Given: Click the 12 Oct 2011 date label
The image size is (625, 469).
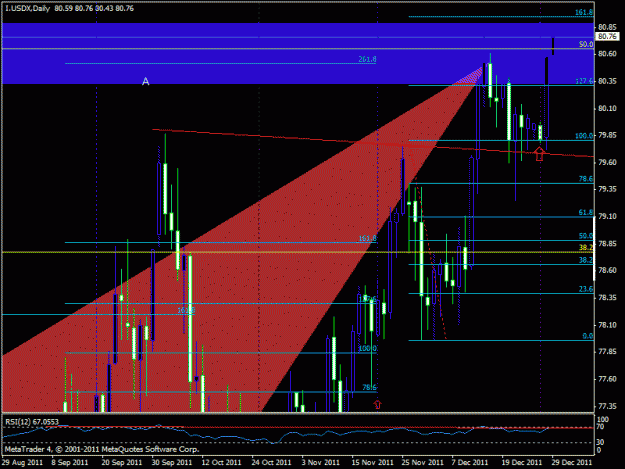Looking at the screenshot, I should [x=222, y=462].
